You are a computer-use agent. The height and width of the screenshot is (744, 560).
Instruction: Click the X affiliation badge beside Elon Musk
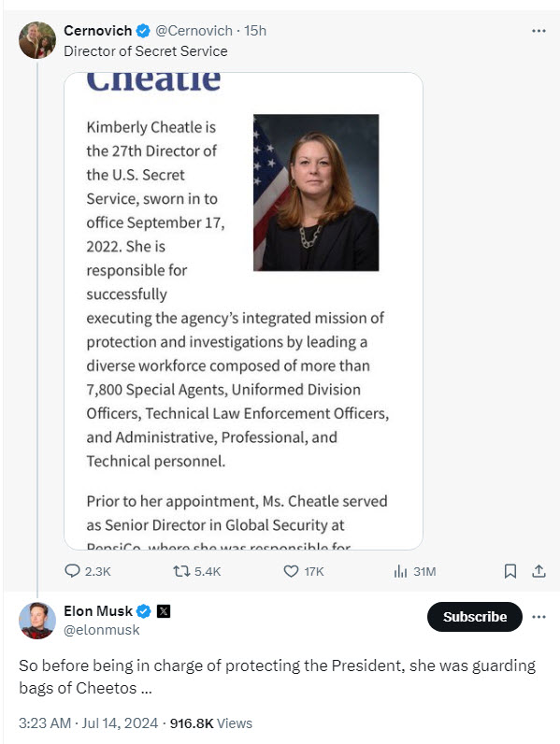point(164,611)
